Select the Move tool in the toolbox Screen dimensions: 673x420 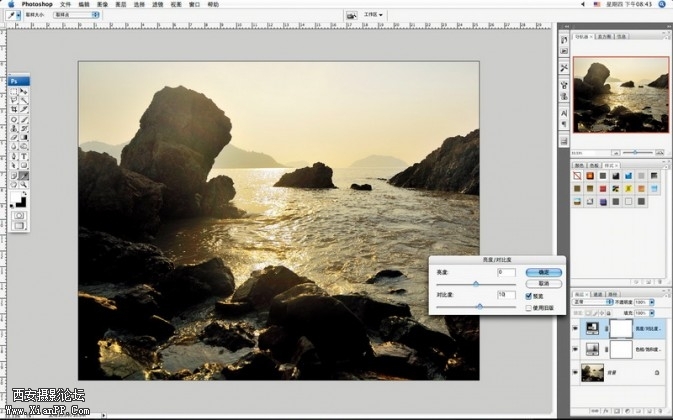(x=24, y=91)
